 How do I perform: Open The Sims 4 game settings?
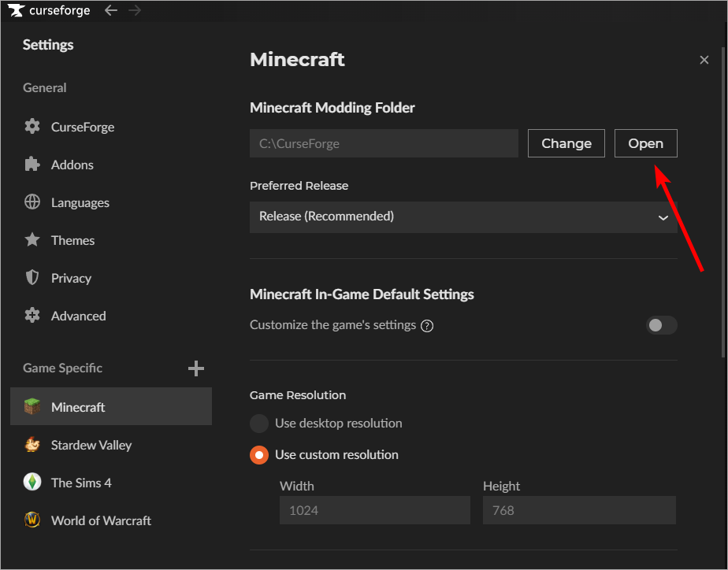point(111,483)
